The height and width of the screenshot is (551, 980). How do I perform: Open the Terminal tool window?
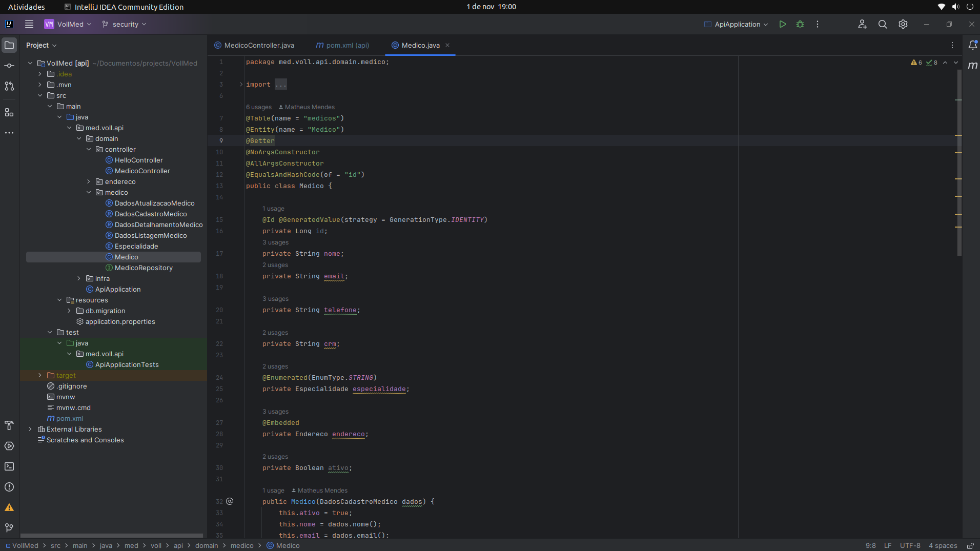(9, 466)
